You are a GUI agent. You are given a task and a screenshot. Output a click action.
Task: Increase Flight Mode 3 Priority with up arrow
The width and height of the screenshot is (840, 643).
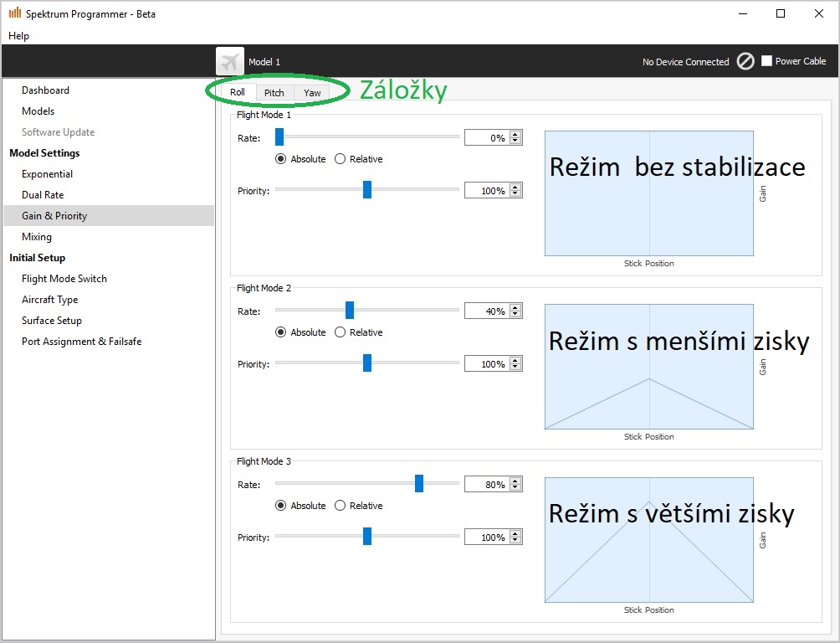[x=515, y=533]
